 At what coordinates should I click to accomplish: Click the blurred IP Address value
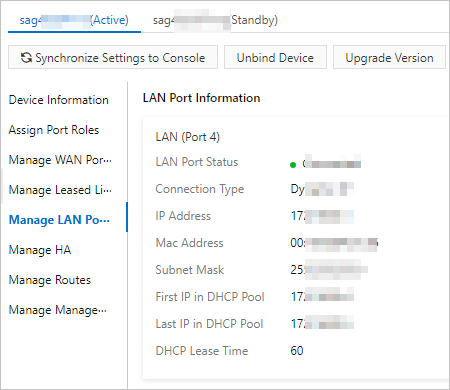322,216
